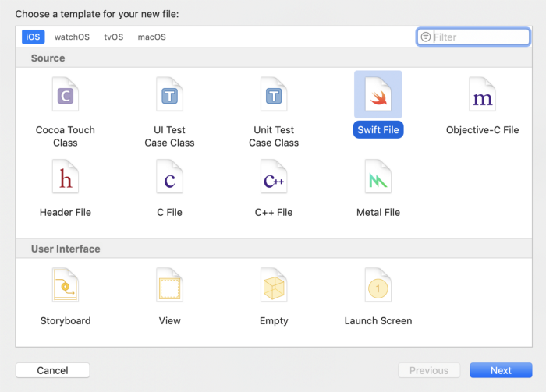Pick the Empty interface template icon
The width and height of the screenshot is (546, 392).
(x=274, y=288)
